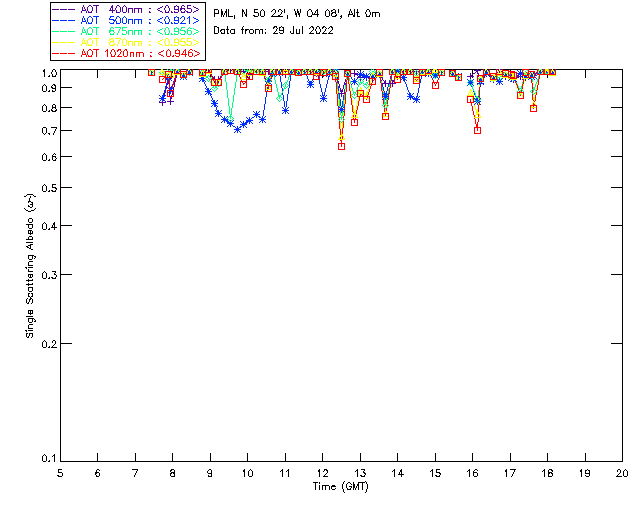Click the x-axis tick label 15
The image size is (640, 512).
click(x=435, y=473)
